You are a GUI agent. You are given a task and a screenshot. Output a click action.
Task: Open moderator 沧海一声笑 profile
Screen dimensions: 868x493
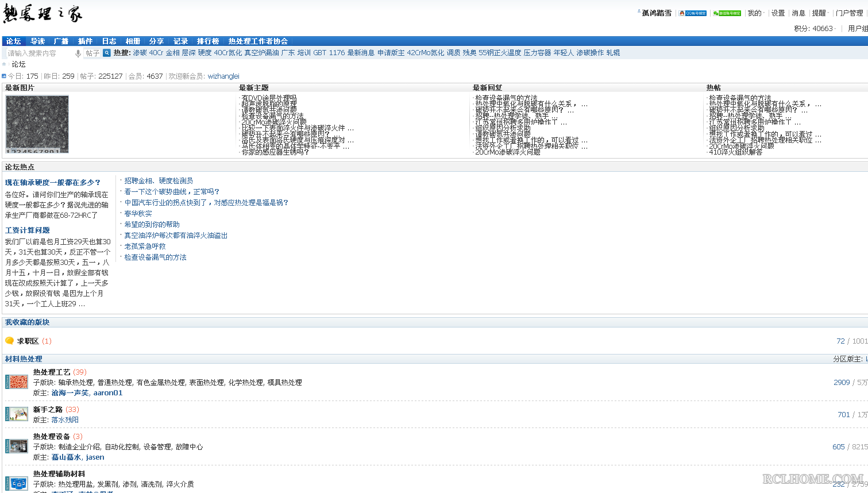coord(70,393)
